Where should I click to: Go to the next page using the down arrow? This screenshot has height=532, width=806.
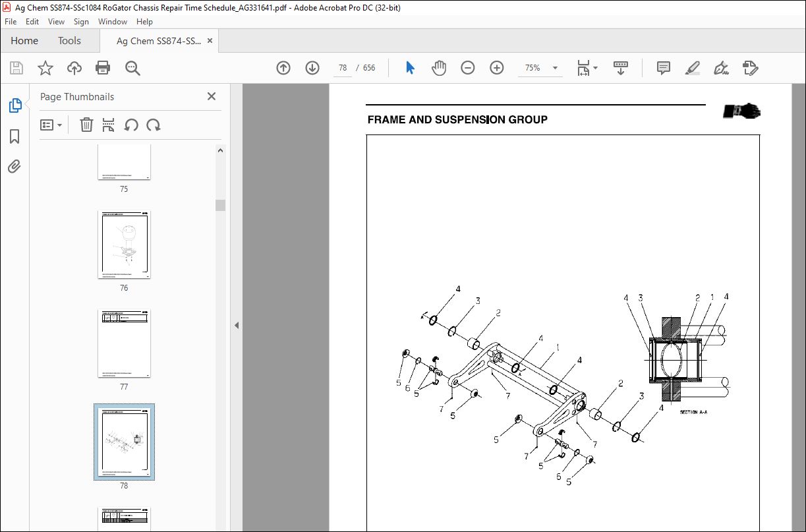(312, 68)
